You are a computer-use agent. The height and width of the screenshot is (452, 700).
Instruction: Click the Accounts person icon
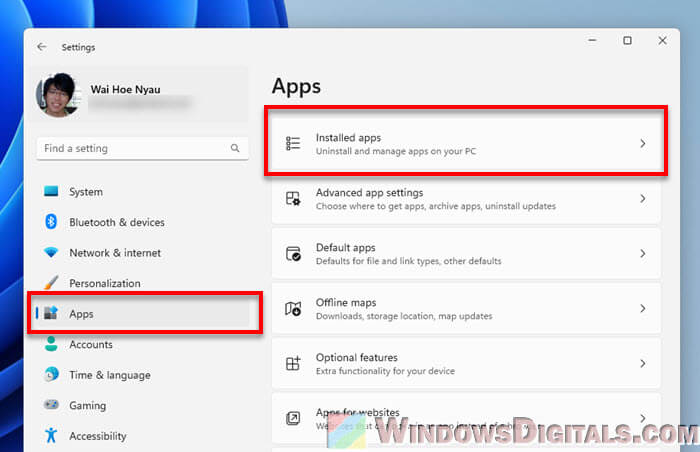(51, 344)
